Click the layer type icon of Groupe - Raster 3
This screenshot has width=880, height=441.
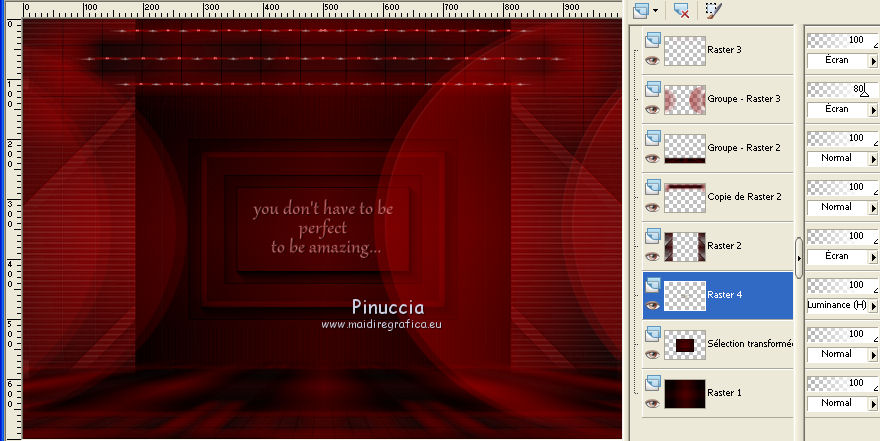pyautogui.click(x=652, y=89)
